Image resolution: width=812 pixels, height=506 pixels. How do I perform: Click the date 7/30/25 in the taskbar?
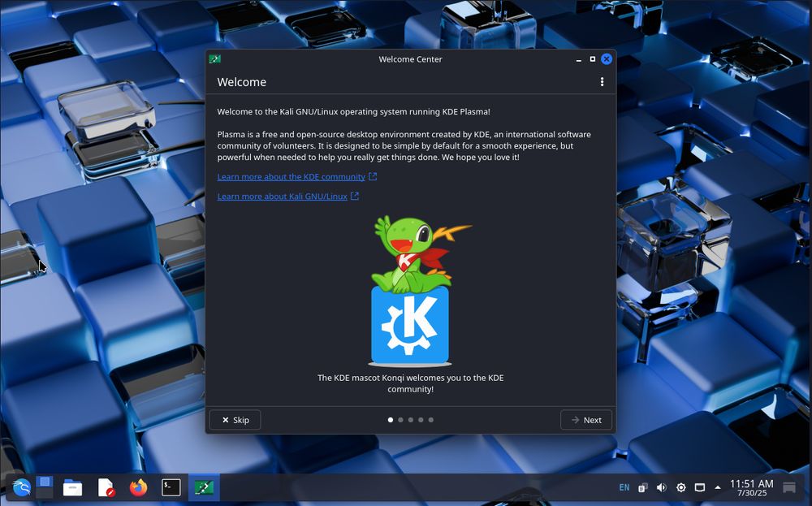point(752,493)
